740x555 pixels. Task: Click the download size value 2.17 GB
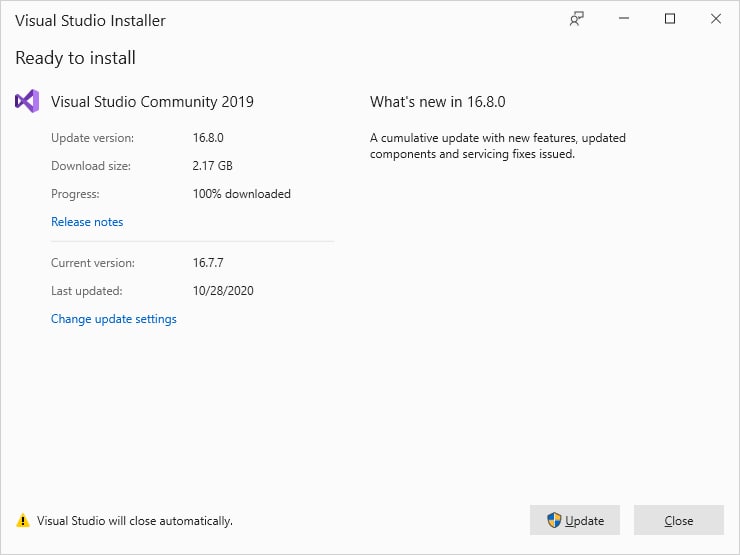(212, 166)
